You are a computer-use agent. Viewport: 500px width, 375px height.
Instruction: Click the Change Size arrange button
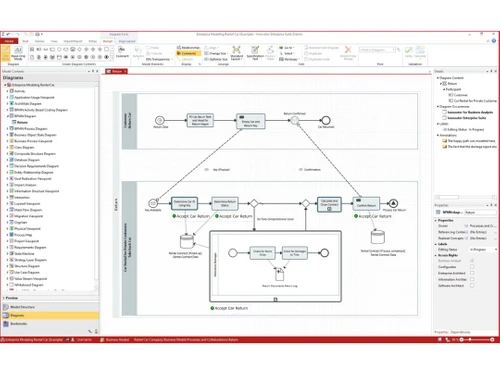pos(216,53)
